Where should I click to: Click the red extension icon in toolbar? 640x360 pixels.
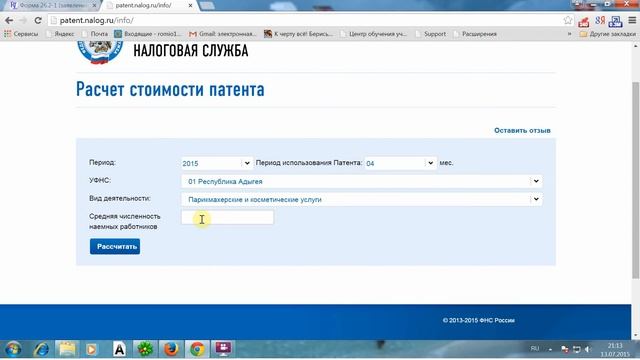[584, 21]
